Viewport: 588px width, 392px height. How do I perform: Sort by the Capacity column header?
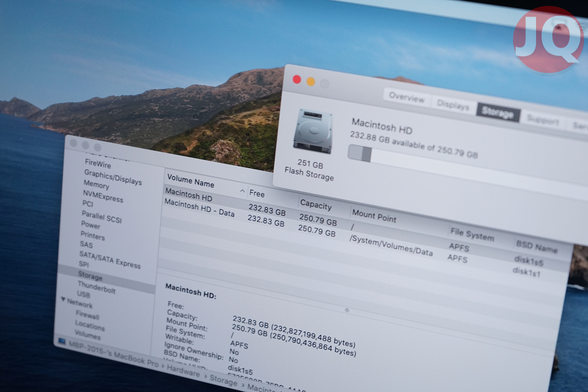316,204
